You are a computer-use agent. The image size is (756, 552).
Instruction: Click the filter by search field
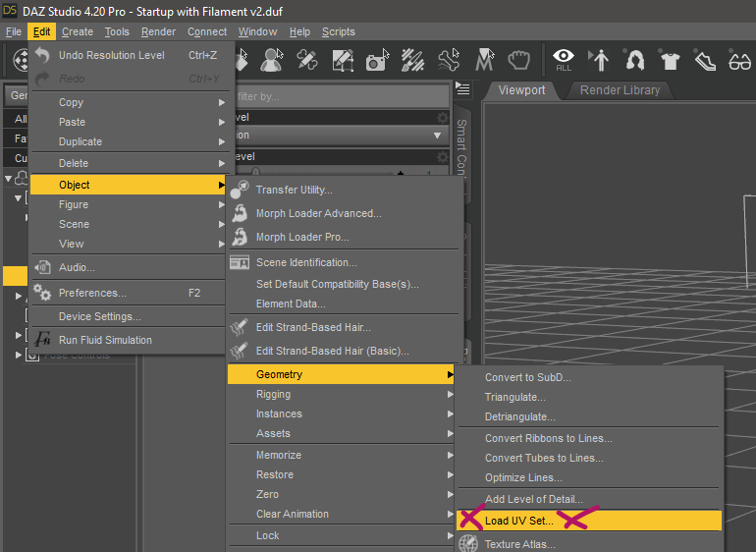point(342,96)
